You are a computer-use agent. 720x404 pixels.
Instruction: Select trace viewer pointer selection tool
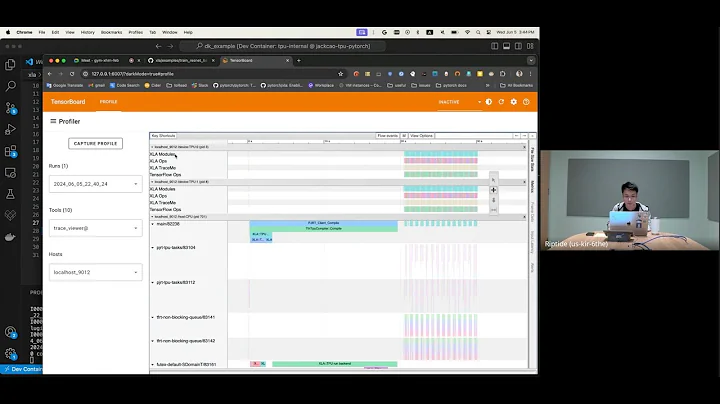(494, 180)
